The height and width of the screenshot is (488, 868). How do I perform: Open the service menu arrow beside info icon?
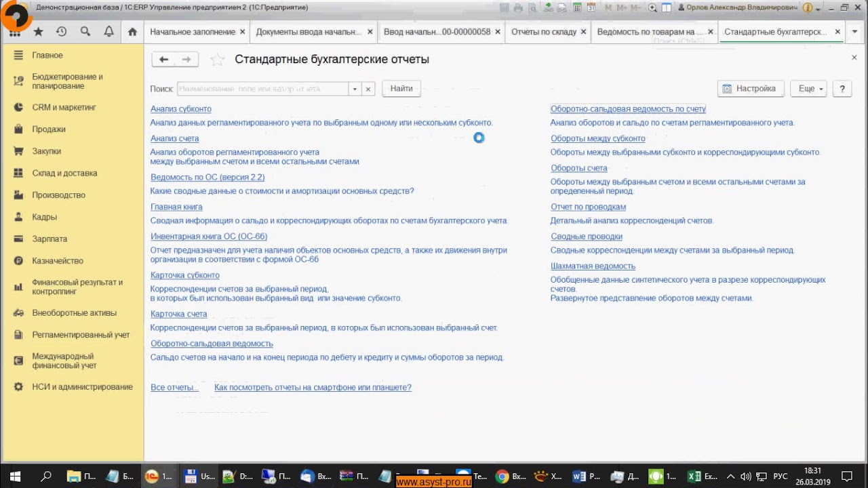[818, 8]
